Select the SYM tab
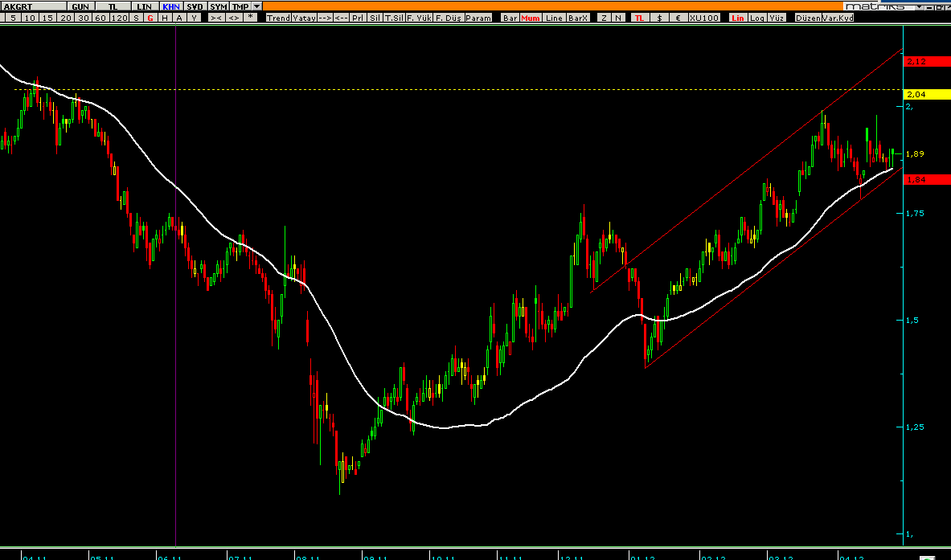This screenshot has width=951, height=560. coord(219,6)
